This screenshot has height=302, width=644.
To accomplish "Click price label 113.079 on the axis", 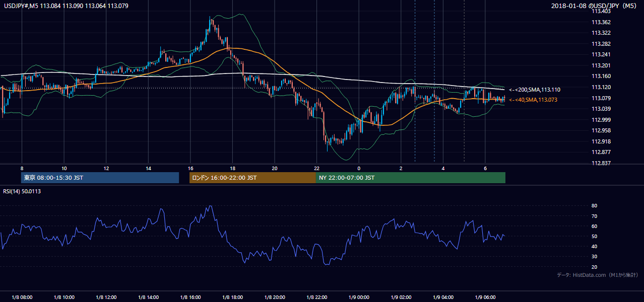I will [x=601, y=98].
